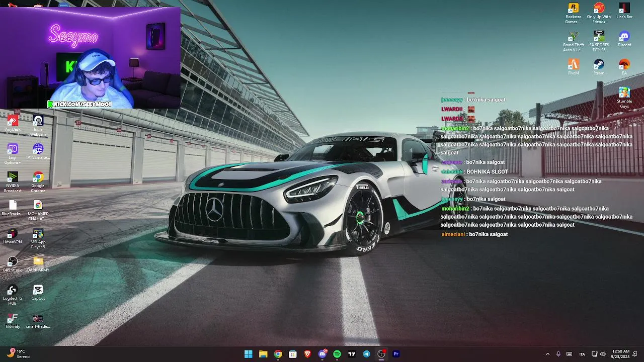Launch Brave browser from the taskbar
Screen dimensions: 644x362
point(307,354)
